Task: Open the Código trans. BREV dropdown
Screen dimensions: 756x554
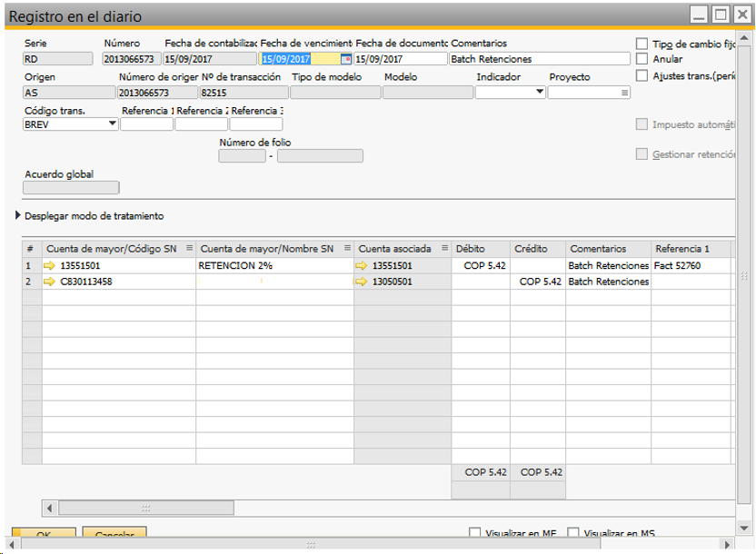Action: 113,124
